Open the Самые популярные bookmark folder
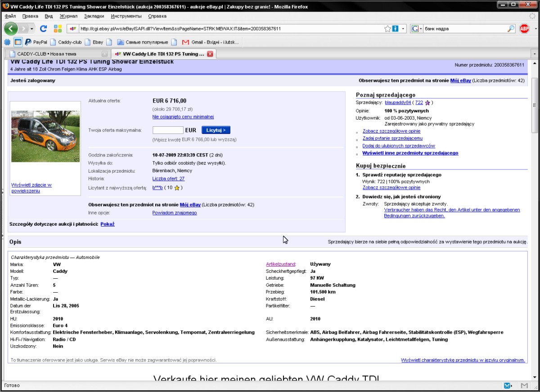The width and height of the screenshot is (540, 392). pos(143,42)
